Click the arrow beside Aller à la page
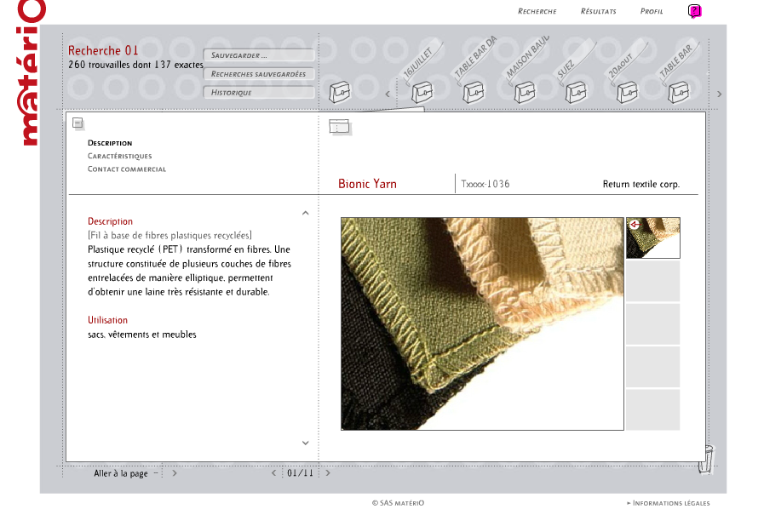 (x=175, y=472)
